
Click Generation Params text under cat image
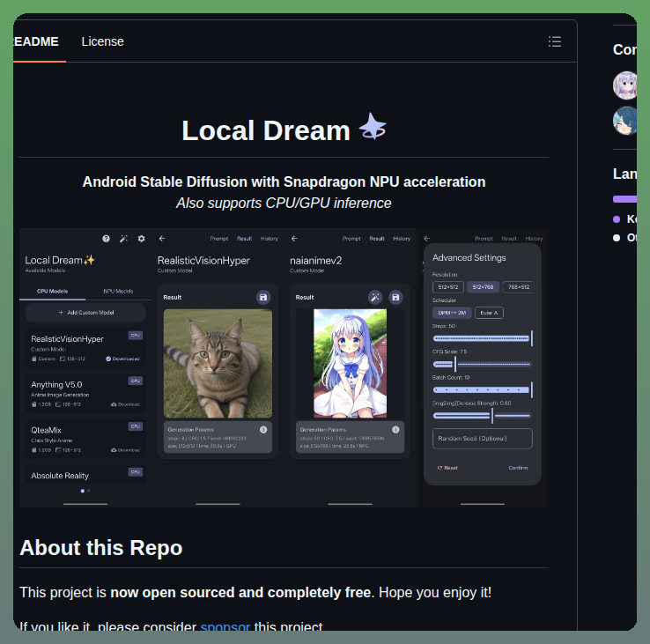(x=191, y=430)
